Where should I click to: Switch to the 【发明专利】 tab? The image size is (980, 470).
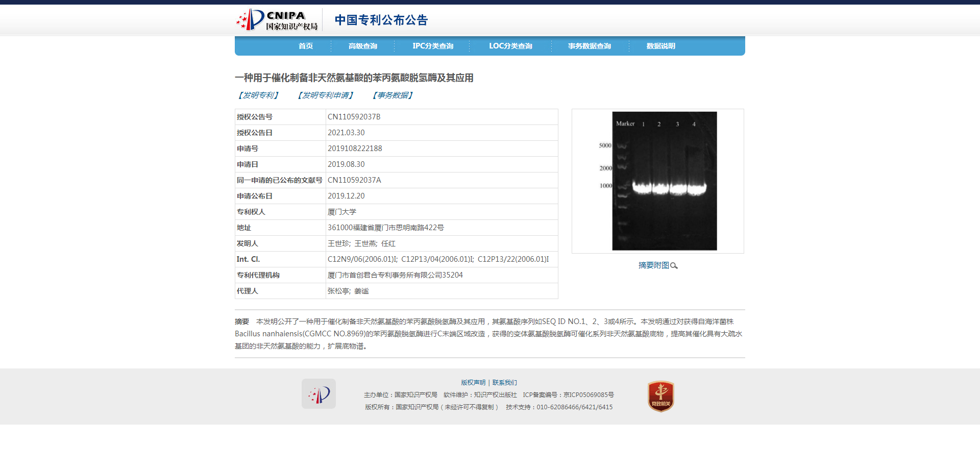[258, 95]
